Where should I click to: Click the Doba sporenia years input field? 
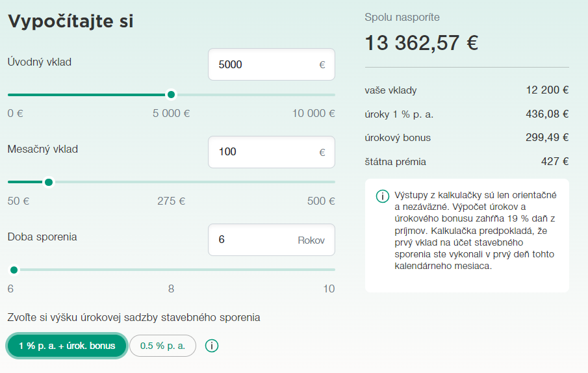tap(253, 240)
